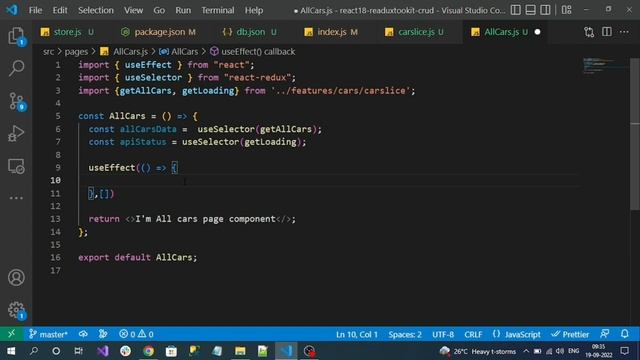Open the Visual Studio purple taskbar icon

(103, 351)
